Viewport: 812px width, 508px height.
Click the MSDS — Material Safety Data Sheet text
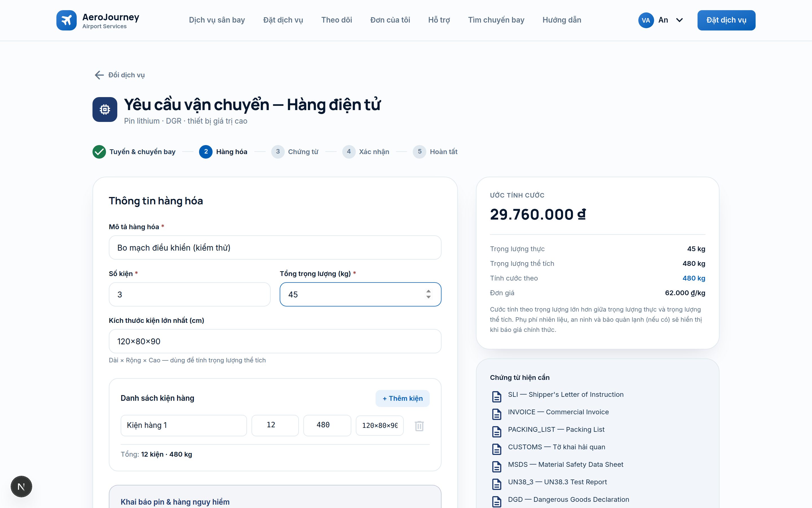coord(566,464)
